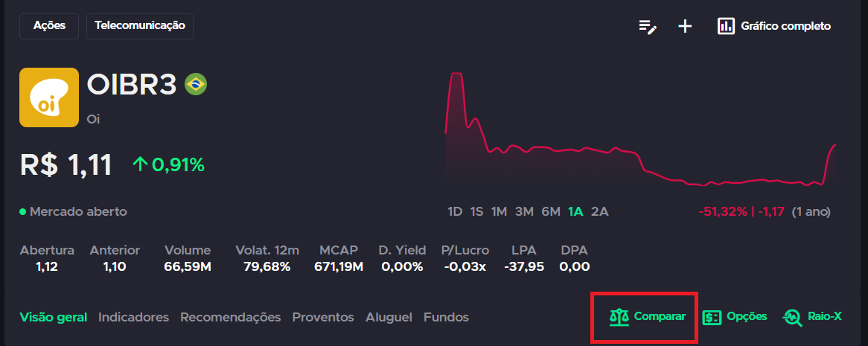Switch to Visão geral tab
Screen dimensions: 868x346
tap(53, 318)
